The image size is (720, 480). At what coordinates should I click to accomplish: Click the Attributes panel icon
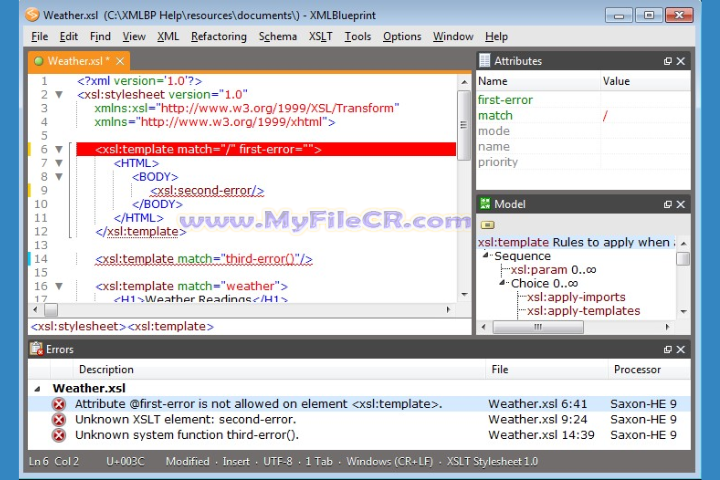484,61
